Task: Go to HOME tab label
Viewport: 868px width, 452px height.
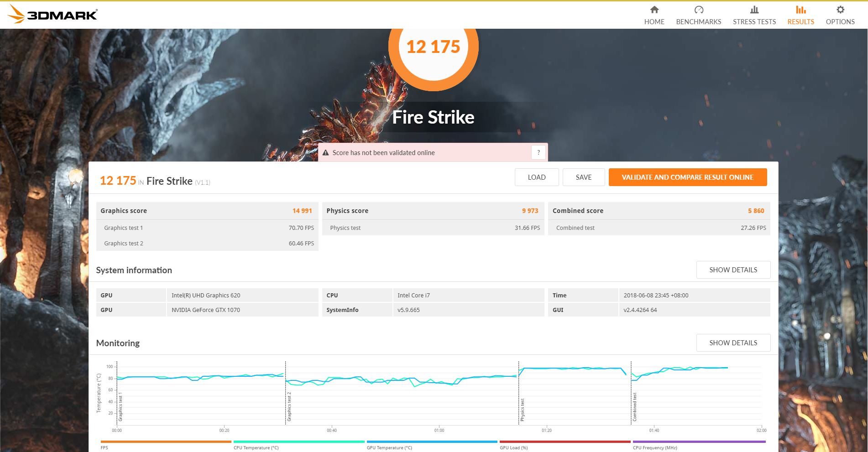Action: tap(654, 21)
